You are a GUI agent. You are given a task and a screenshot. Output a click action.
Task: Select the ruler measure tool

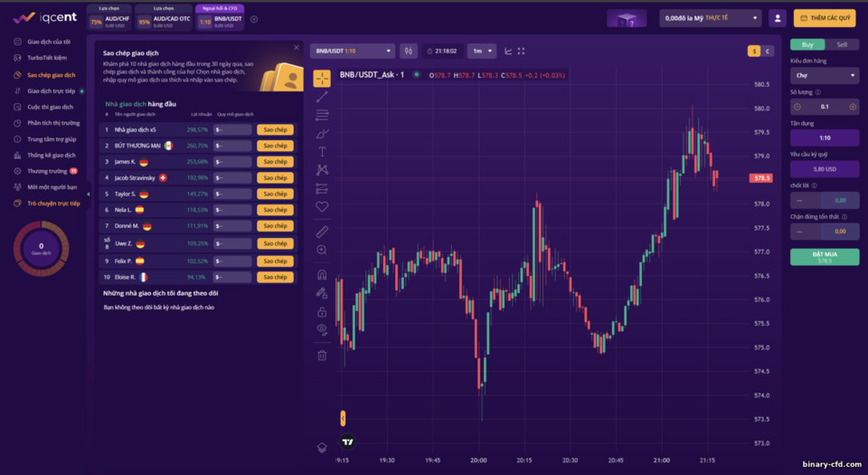[x=322, y=232]
